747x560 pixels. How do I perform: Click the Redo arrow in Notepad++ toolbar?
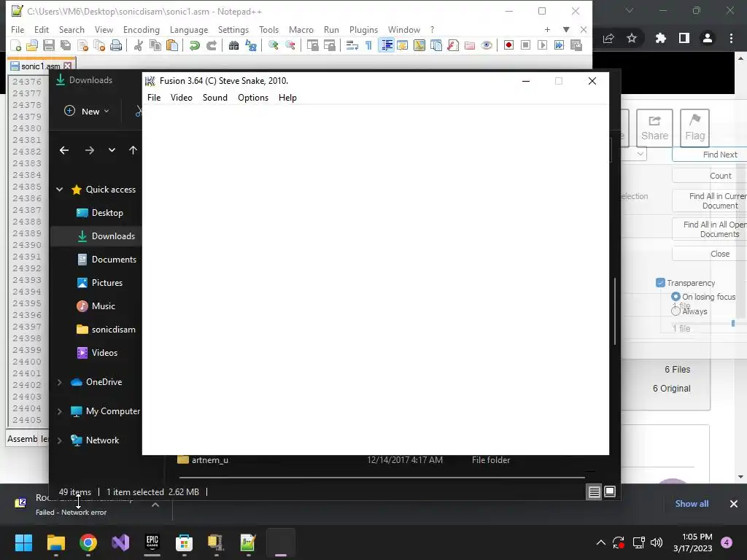click(x=211, y=45)
